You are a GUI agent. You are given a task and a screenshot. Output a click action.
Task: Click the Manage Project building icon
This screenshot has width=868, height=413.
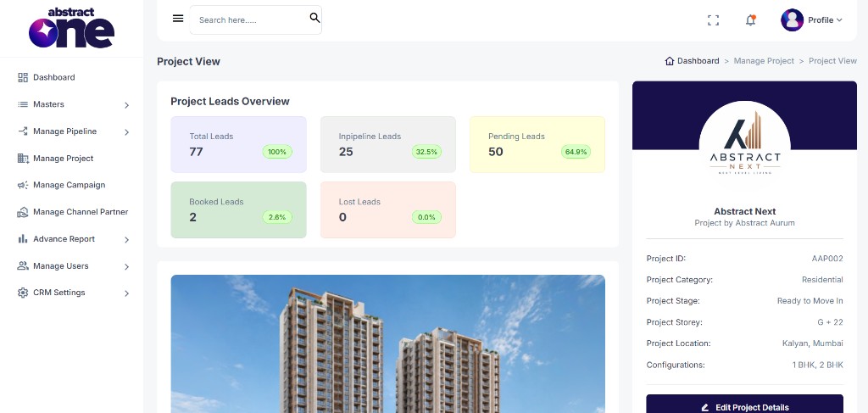click(x=23, y=159)
